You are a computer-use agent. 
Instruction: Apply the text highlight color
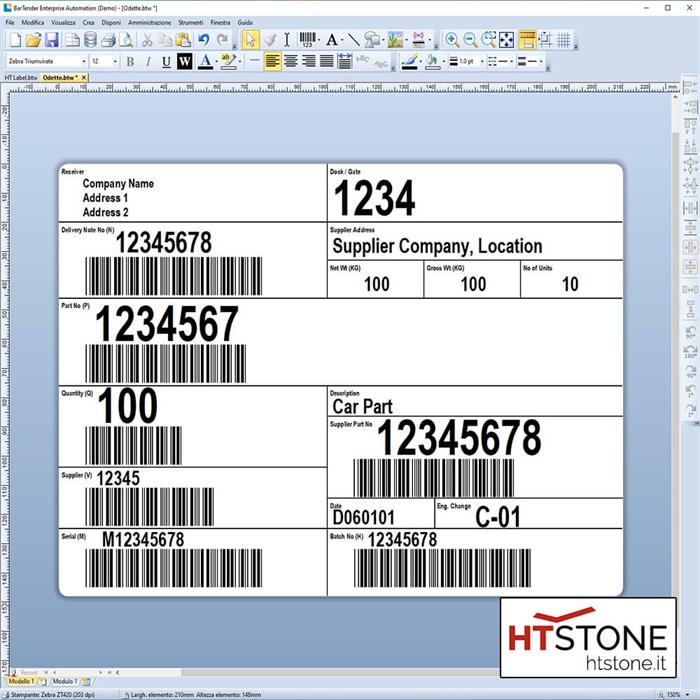coord(228,61)
